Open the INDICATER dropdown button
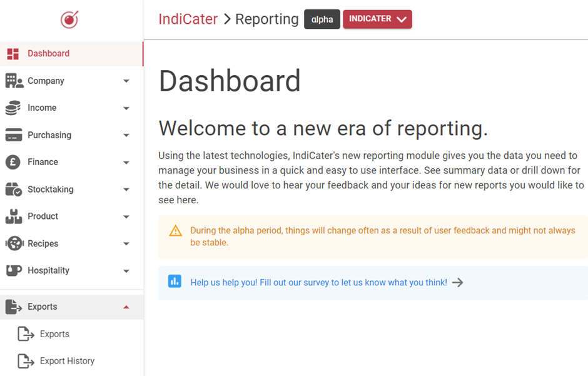This screenshot has width=588, height=376. (x=377, y=19)
